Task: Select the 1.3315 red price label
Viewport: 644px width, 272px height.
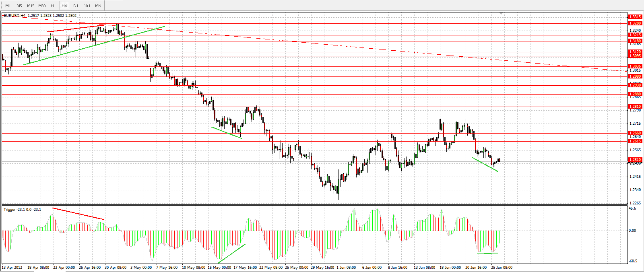Action: point(635,17)
